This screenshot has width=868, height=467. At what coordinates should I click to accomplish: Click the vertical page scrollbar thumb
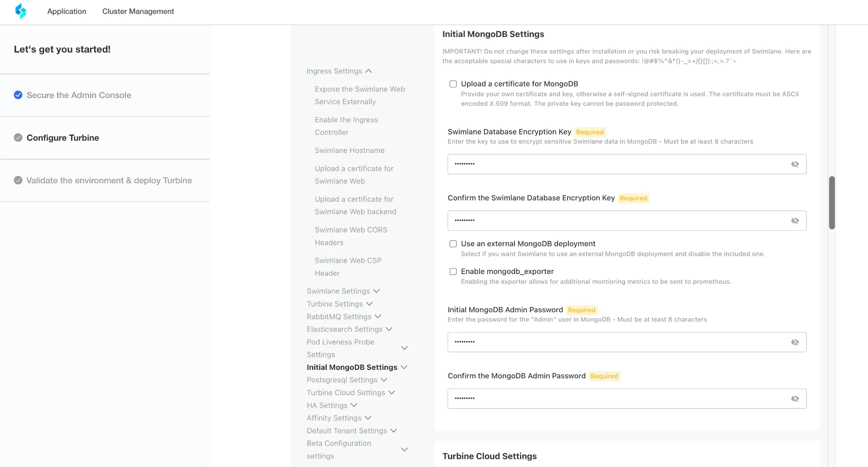(x=832, y=203)
